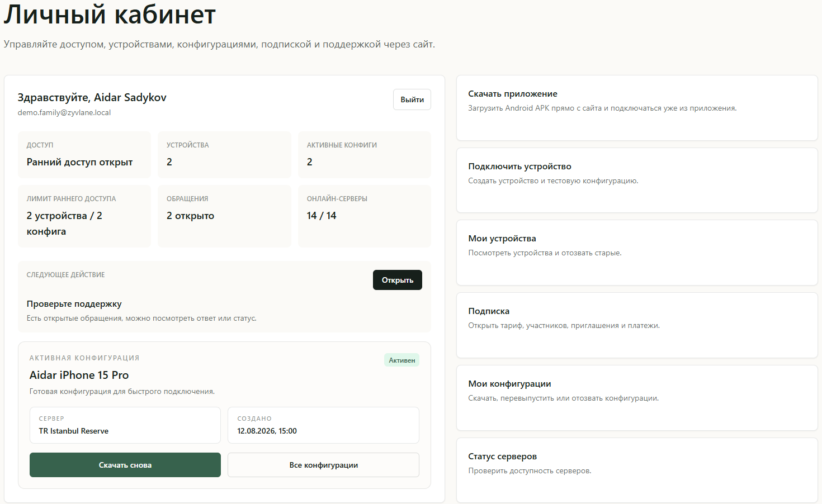Click the greeting Здравствуйте, Aidar Sadykov

pos(92,97)
